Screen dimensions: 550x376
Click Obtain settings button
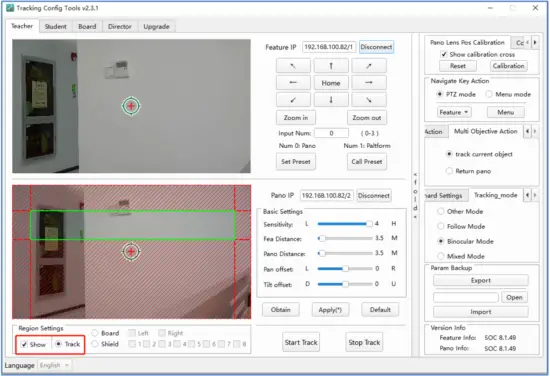pos(281,310)
